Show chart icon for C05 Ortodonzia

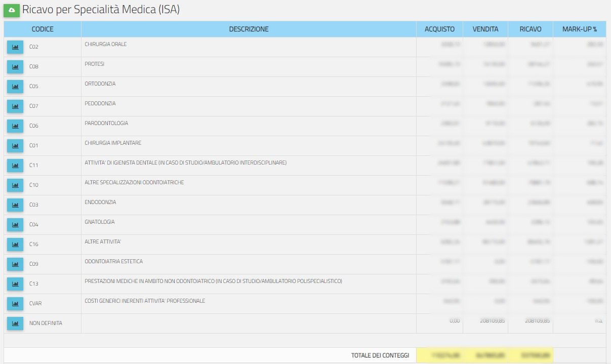click(15, 87)
